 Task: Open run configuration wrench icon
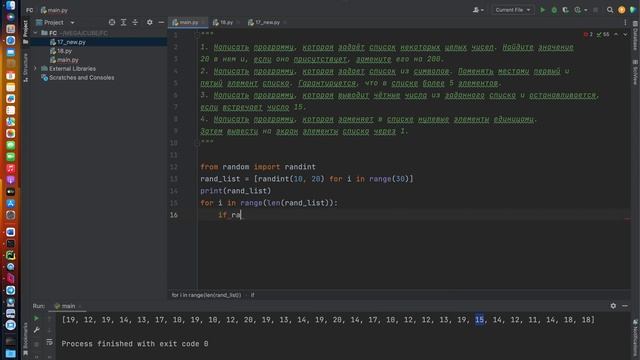pos(36,330)
